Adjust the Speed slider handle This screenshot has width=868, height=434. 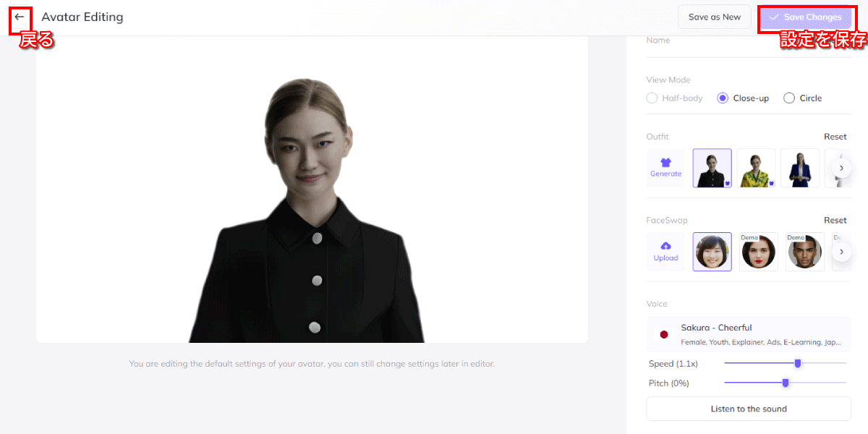[x=798, y=363]
